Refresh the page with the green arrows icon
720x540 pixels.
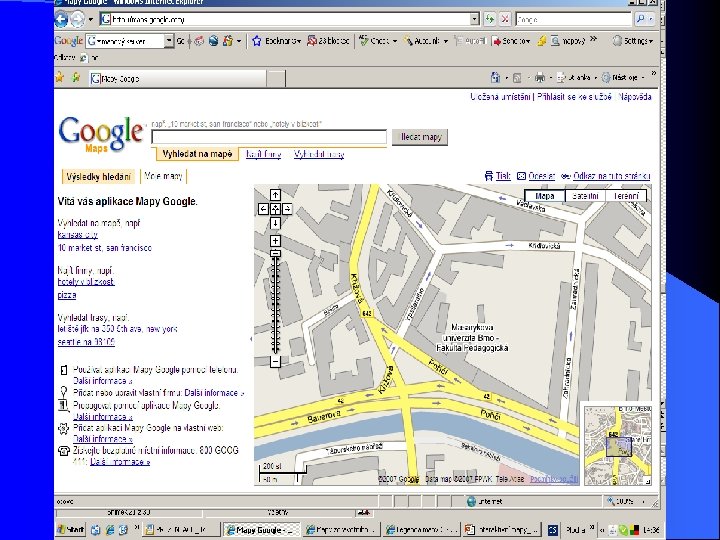point(490,19)
